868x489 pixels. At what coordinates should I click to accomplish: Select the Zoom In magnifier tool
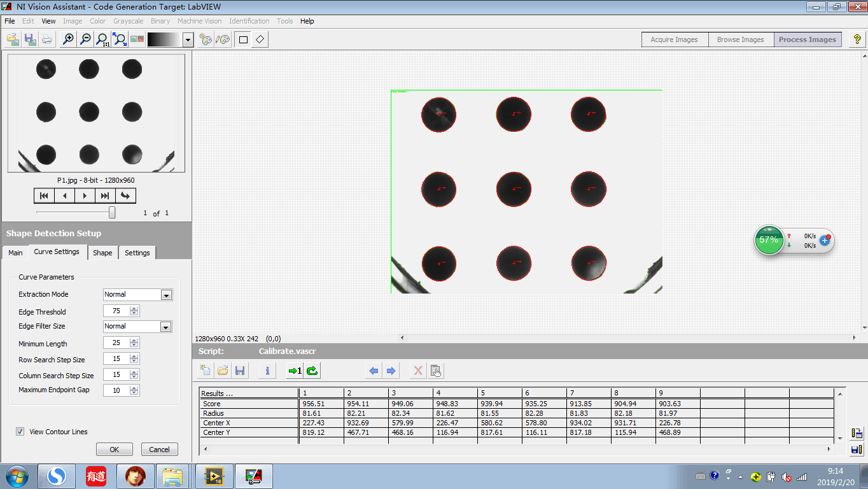[68, 39]
